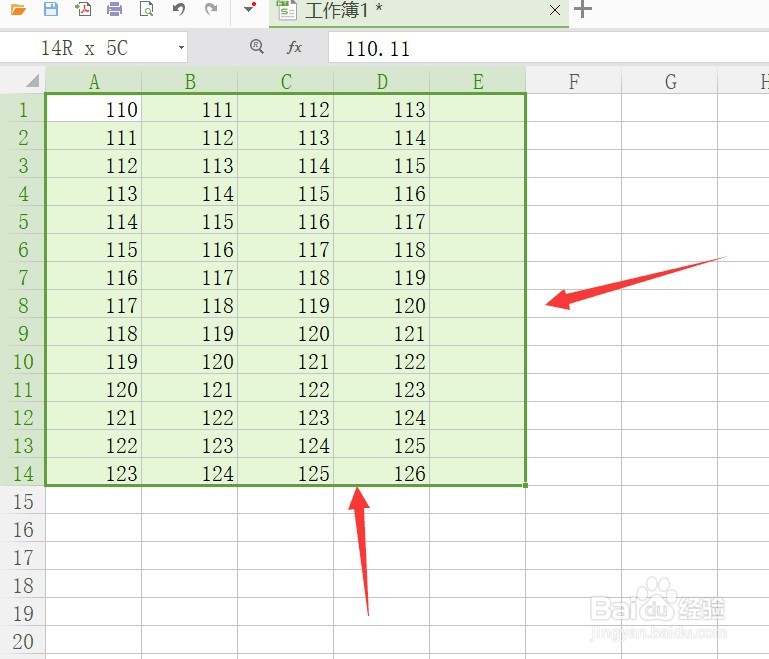769x659 pixels.
Task: Click cell B2 containing 112
Action: 190,135
